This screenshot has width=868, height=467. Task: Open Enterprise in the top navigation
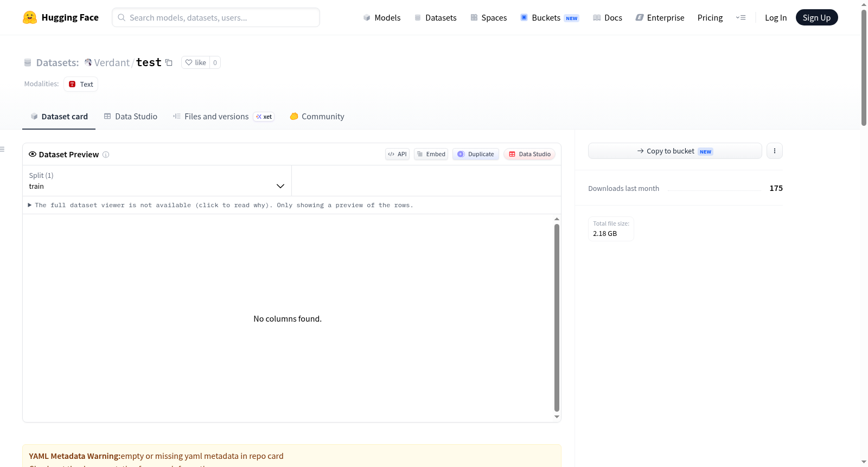click(660, 17)
